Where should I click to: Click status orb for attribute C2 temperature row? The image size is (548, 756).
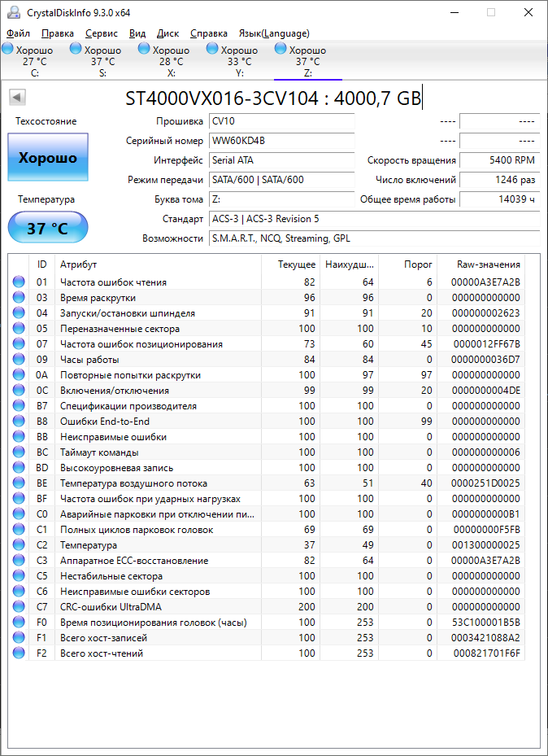click(x=19, y=545)
